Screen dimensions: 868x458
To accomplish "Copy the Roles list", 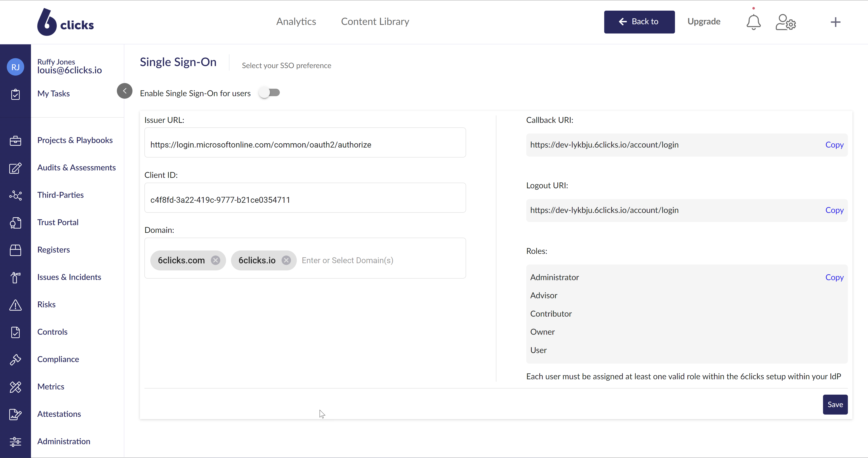I will pos(834,277).
